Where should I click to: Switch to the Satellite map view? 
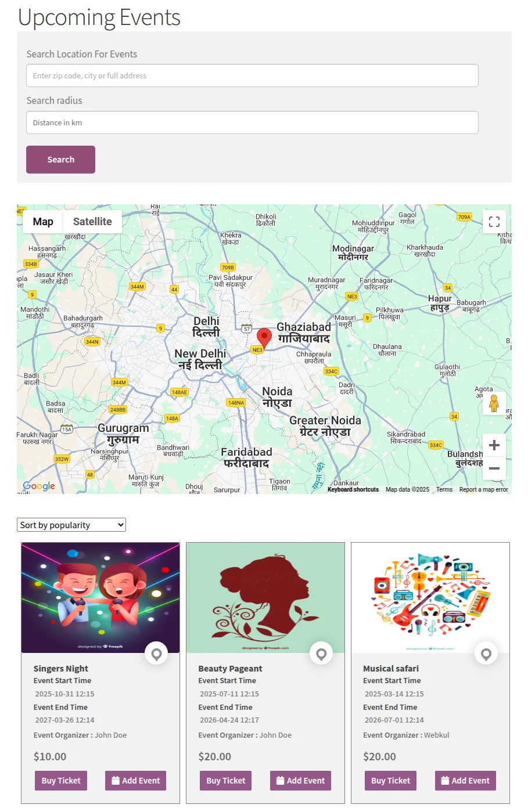pyautogui.click(x=92, y=221)
